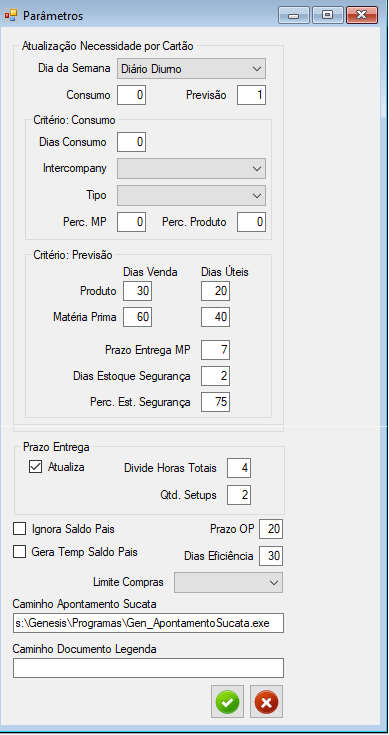Confirm parameters with green checkmark icon
389x735 pixels.
tap(227, 702)
